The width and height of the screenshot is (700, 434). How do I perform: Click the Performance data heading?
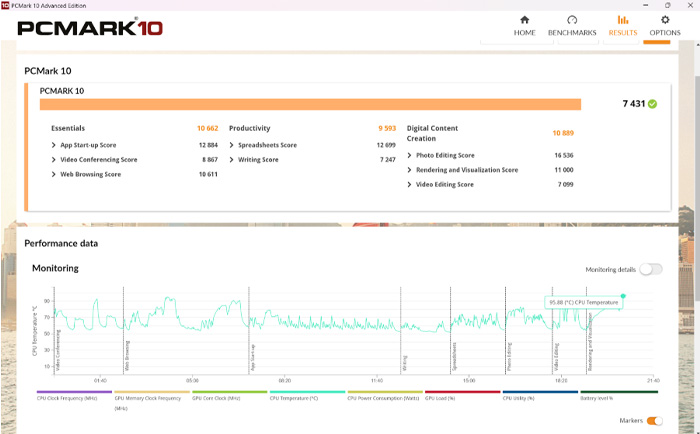[61, 244]
